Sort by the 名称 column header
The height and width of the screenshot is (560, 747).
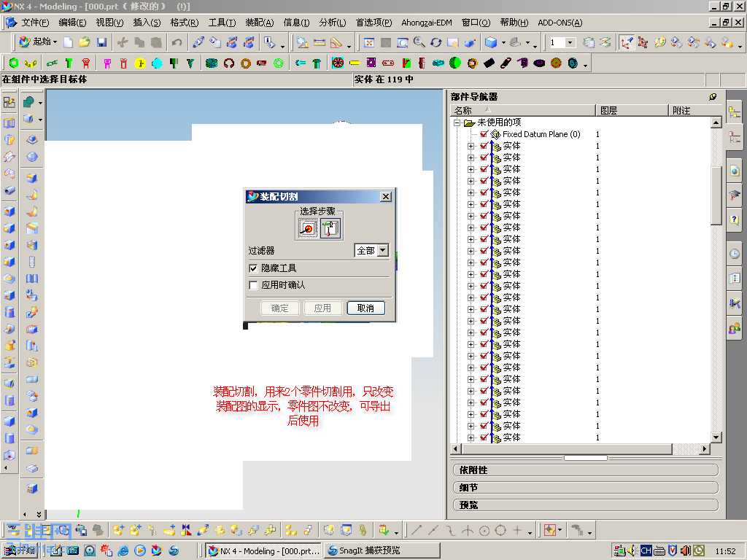(522, 111)
